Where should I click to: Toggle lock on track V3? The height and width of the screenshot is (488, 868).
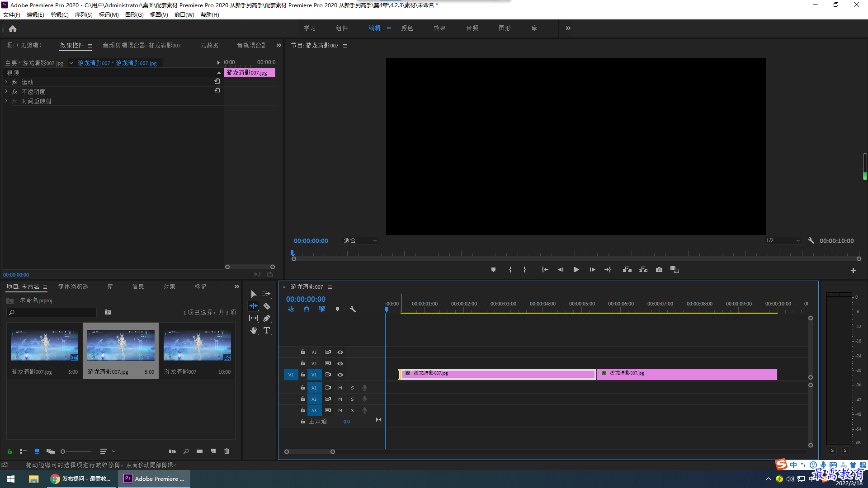pos(303,352)
